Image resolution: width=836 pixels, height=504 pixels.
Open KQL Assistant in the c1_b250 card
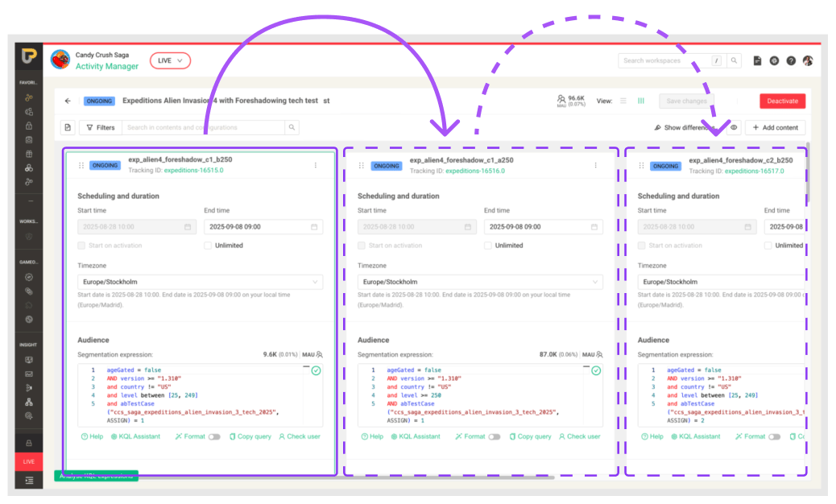point(136,436)
